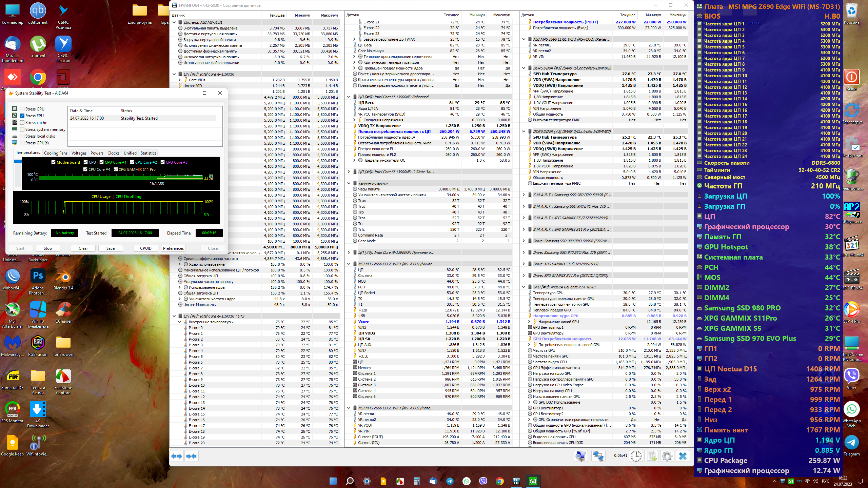
Task: Click the blue X close-sensors icon
Action: click(683, 456)
